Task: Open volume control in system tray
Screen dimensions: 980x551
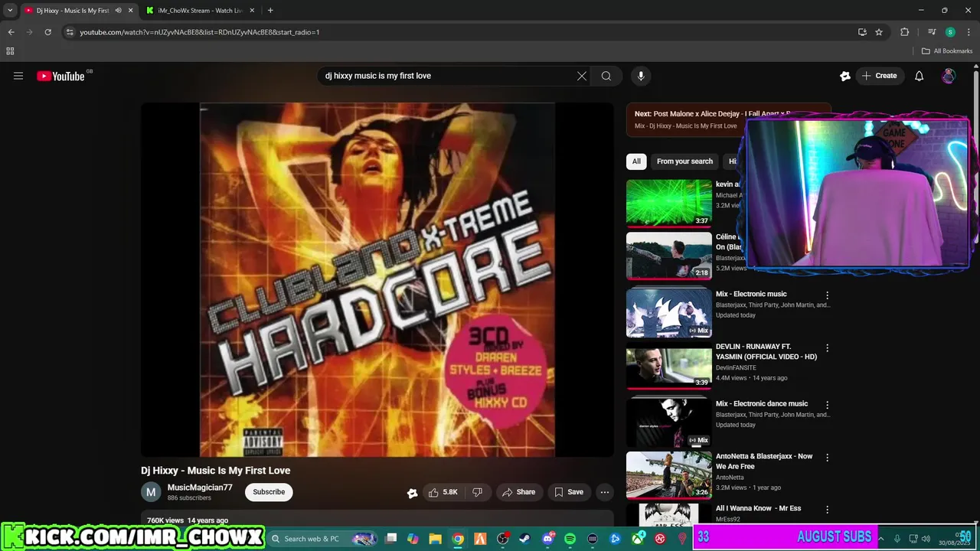Action: point(926,539)
